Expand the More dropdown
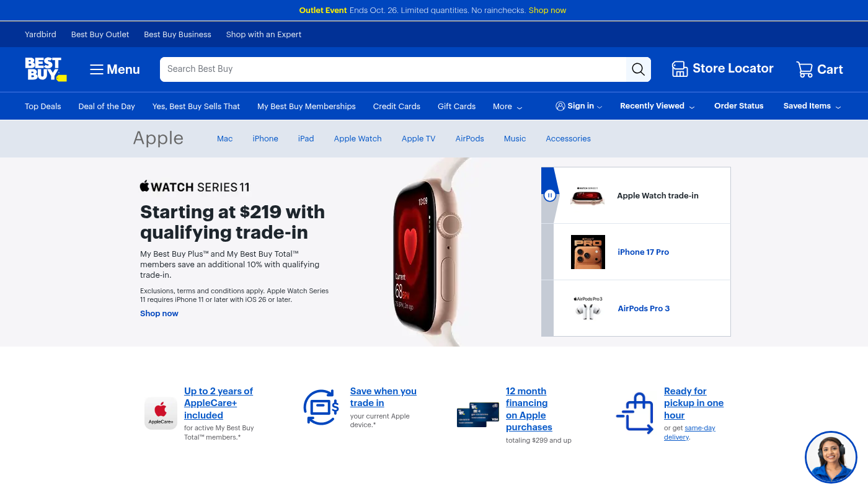 [x=507, y=107]
